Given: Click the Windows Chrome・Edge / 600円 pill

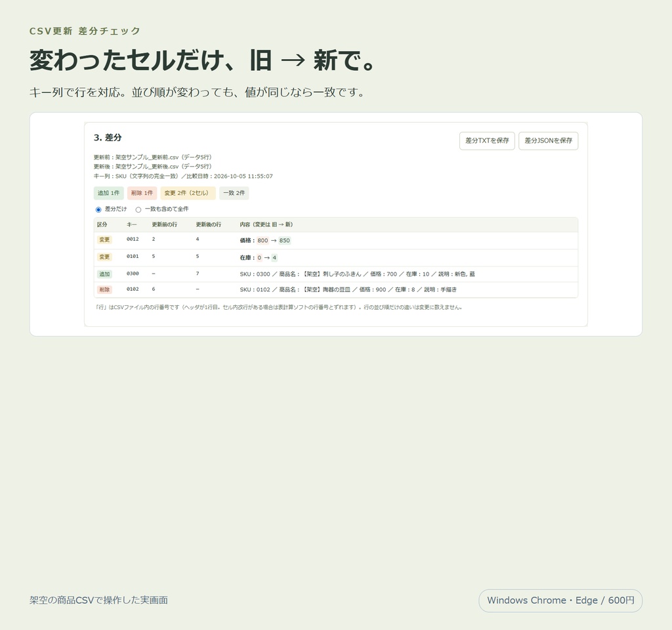Looking at the screenshot, I should [560, 600].
